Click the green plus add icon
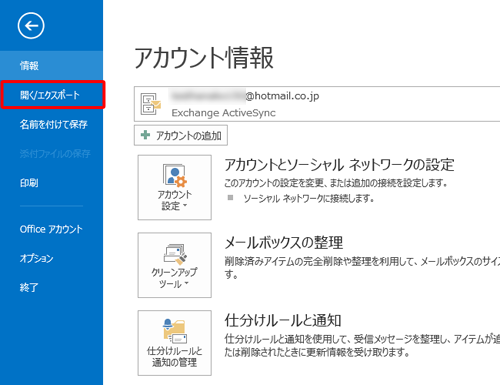Viewport: 500px width, 385px height. pyautogui.click(x=145, y=135)
